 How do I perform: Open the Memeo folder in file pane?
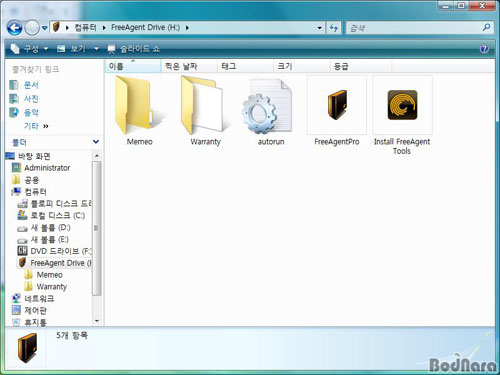pyautogui.click(x=139, y=110)
